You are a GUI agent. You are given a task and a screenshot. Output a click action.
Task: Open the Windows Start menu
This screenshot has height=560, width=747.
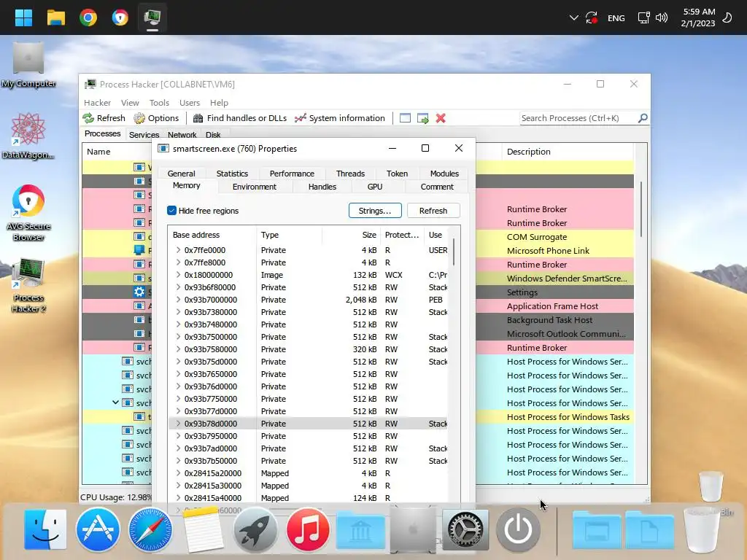(23, 17)
